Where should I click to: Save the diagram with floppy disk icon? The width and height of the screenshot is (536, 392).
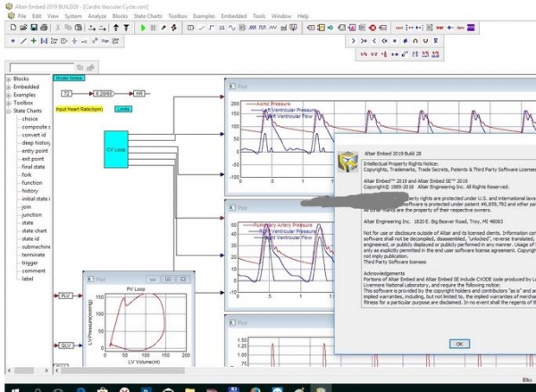(34, 28)
